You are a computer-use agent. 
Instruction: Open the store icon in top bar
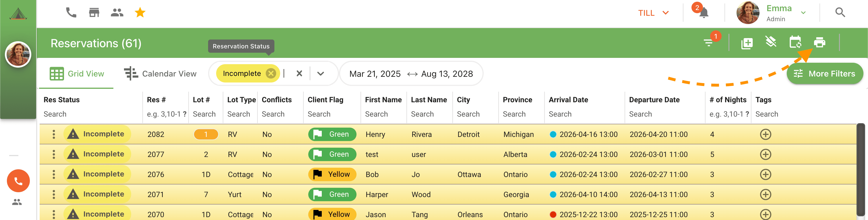pos(94,13)
